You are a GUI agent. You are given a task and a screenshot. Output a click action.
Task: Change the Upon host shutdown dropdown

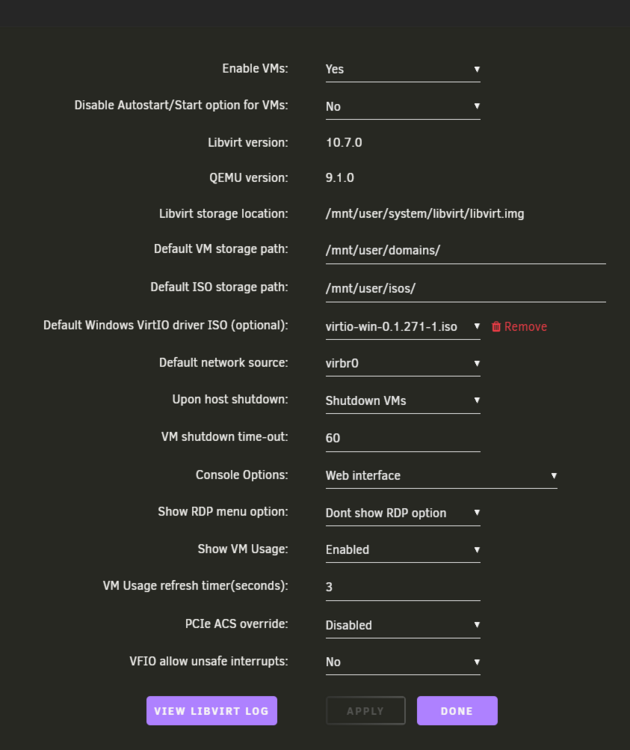[403, 401]
